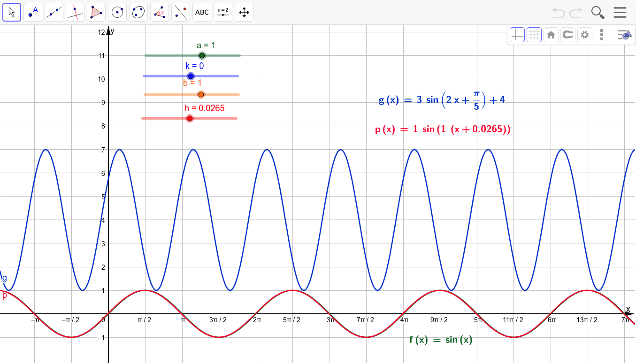Click the blue curve label g
The height and width of the screenshot is (364, 636).
click(x=5, y=278)
